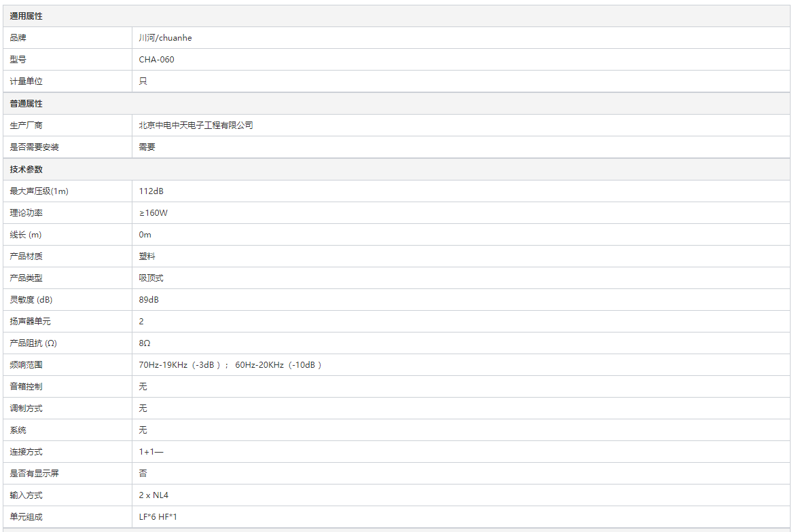The height and width of the screenshot is (532, 796).
Task: Select the sensitivity value 89dB
Action: coord(149,300)
